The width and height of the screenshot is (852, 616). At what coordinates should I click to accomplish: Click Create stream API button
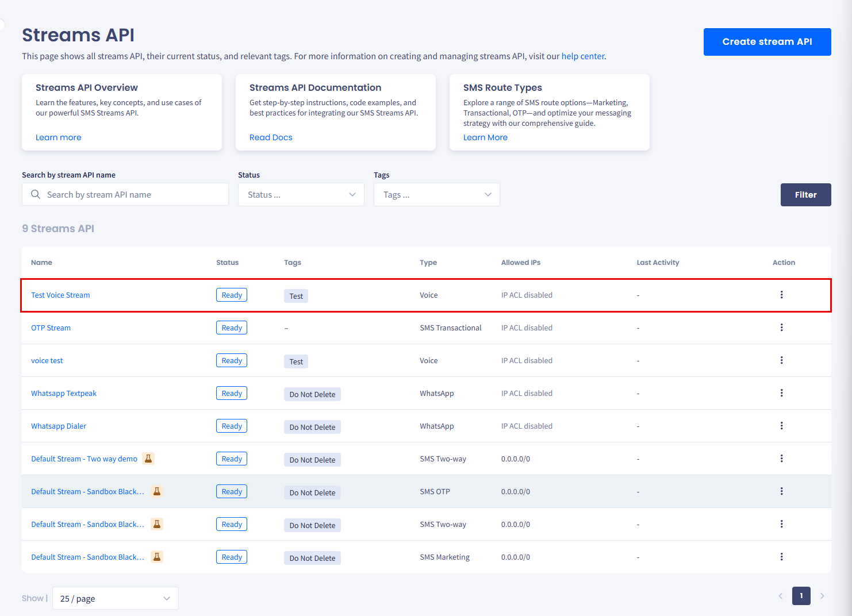(x=767, y=42)
